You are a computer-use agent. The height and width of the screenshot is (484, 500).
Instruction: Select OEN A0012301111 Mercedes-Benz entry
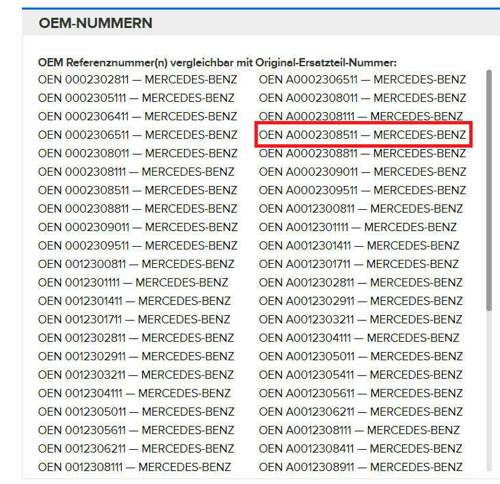coord(358,227)
